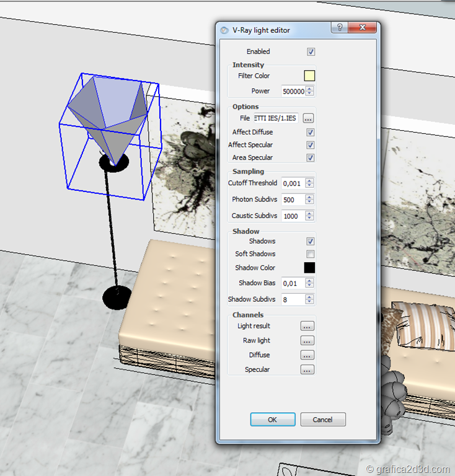Click the Power value spinner arrows
Screen dimensions: 455x476
[x=310, y=91]
